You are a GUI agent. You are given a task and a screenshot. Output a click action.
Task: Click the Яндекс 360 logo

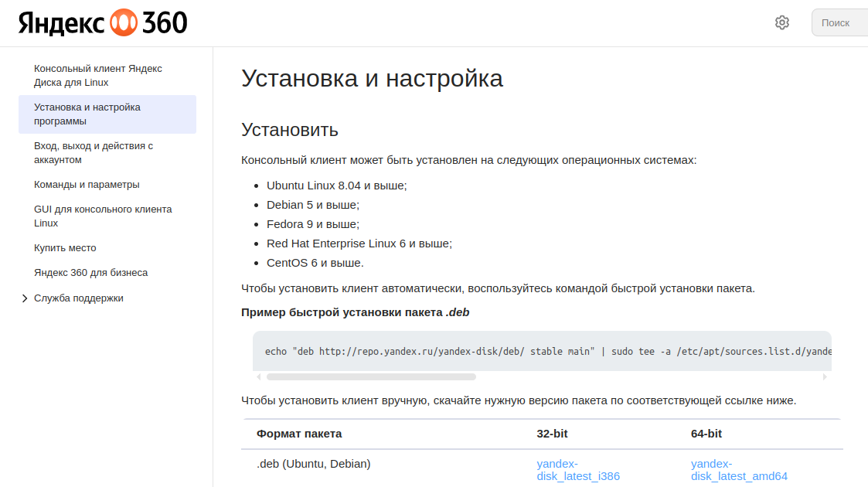103,22
